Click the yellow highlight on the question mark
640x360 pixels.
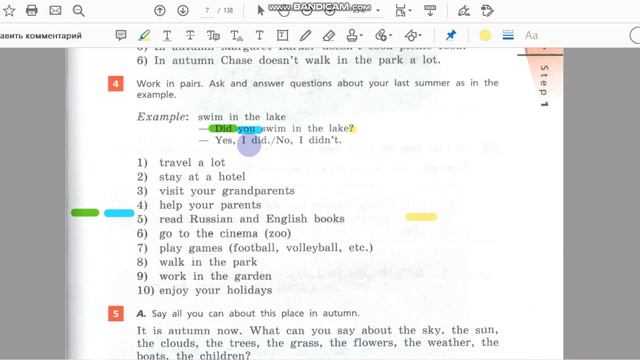[x=352, y=129]
